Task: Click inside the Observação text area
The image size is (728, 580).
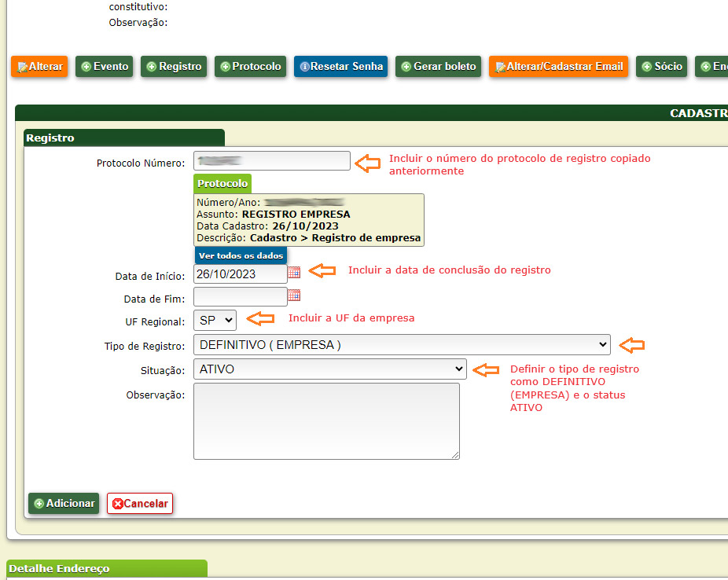Action: (326, 420)
